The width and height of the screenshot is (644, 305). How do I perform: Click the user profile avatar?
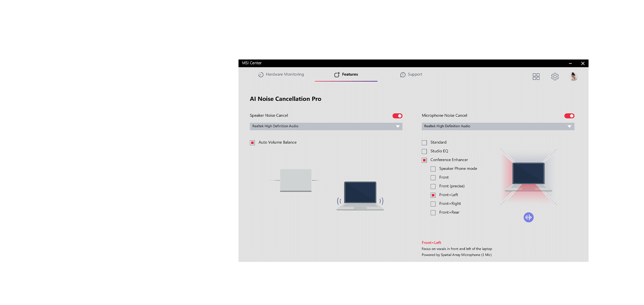point(573,77)
